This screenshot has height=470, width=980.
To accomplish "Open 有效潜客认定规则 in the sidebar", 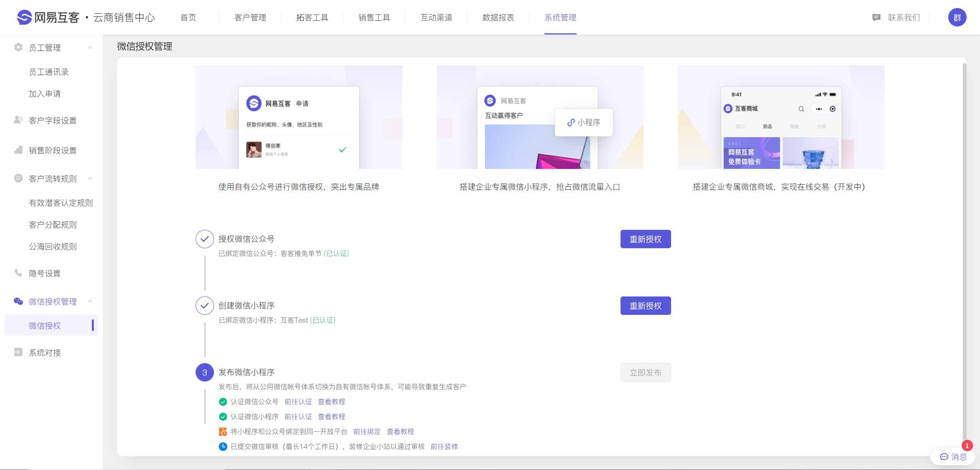I will coord(61,203).
